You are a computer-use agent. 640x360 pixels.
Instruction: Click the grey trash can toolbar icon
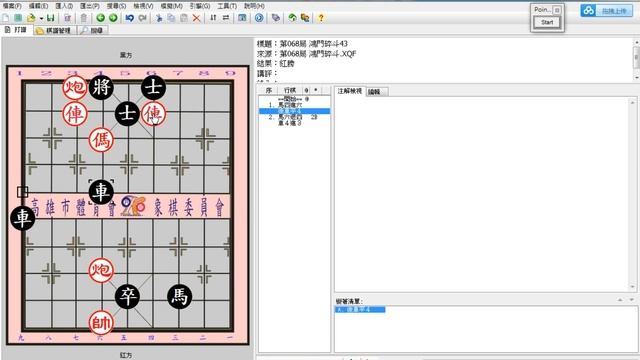coord(84,18)
